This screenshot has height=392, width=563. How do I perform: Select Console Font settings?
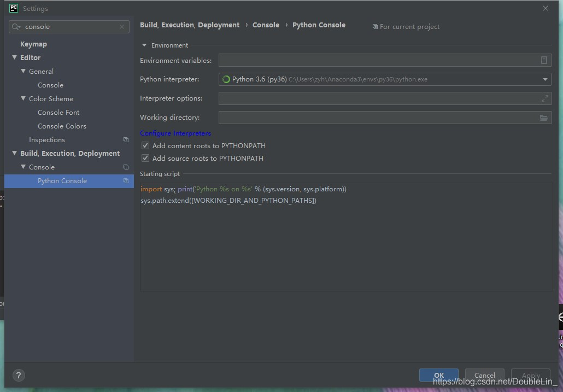click(58, 113)
